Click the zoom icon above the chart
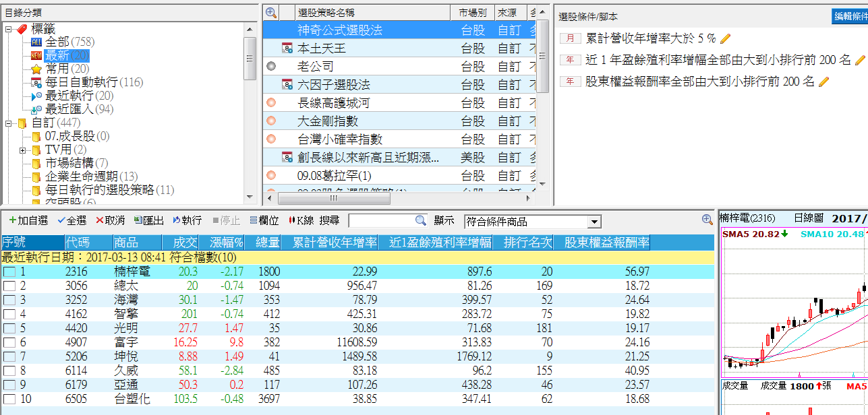The image size is (868, 415). tap(707, 220)
